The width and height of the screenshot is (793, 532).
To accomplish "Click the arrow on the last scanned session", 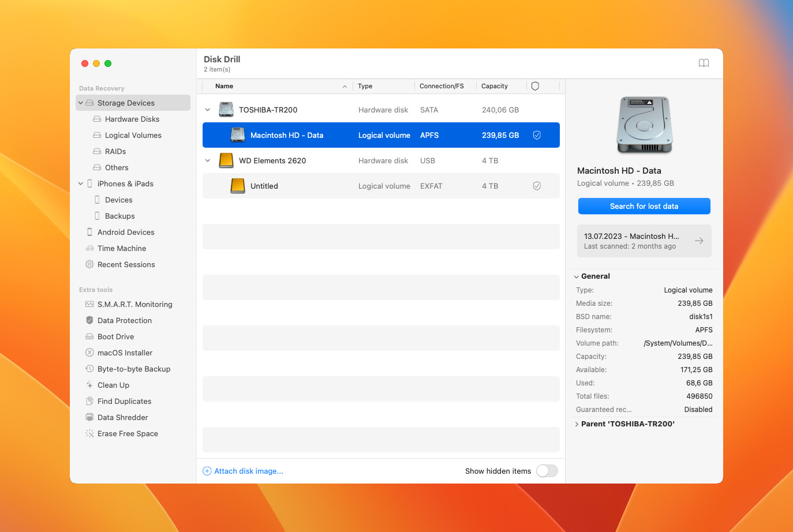I will click(x=699, y=241).
